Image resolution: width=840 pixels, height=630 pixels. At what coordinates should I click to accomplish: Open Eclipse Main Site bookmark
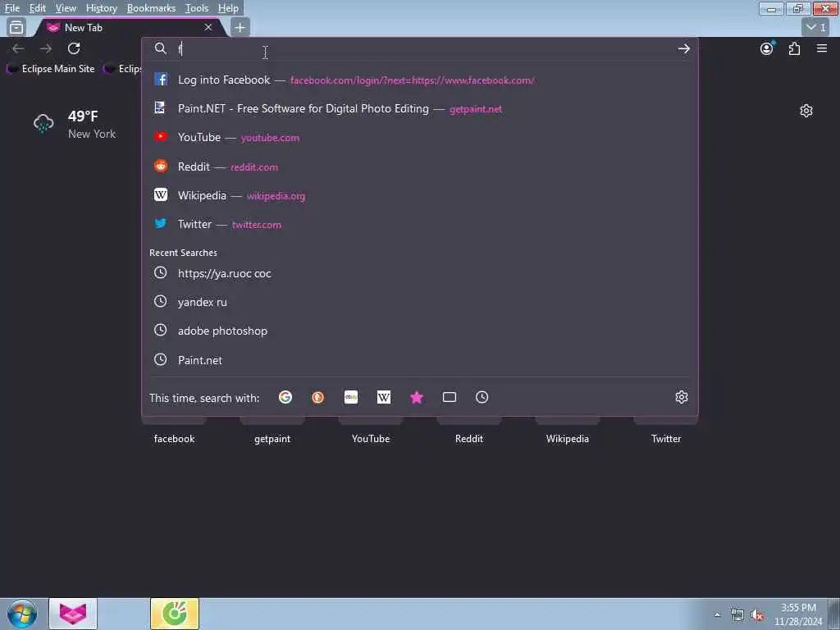[51, 69]
